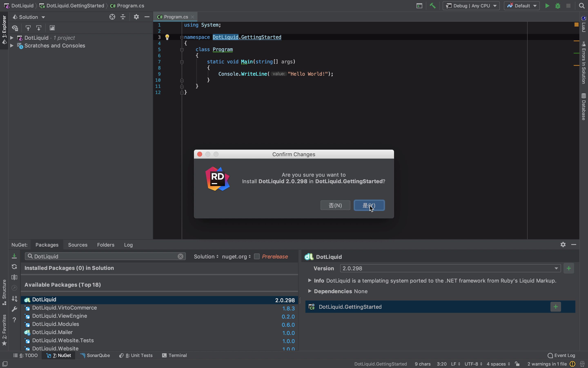Open the Event Log
Viewport: 588px width, 368px height.
click(x=561, y=355)
